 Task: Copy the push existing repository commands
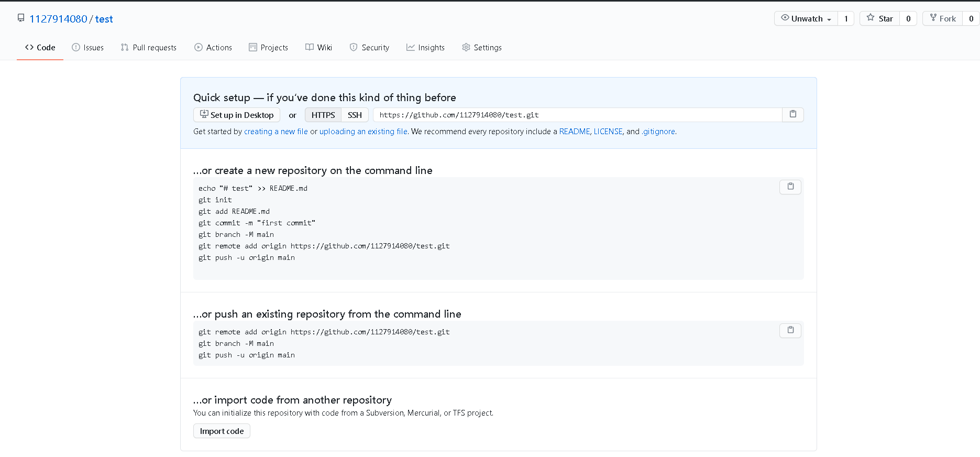[790, 330]
